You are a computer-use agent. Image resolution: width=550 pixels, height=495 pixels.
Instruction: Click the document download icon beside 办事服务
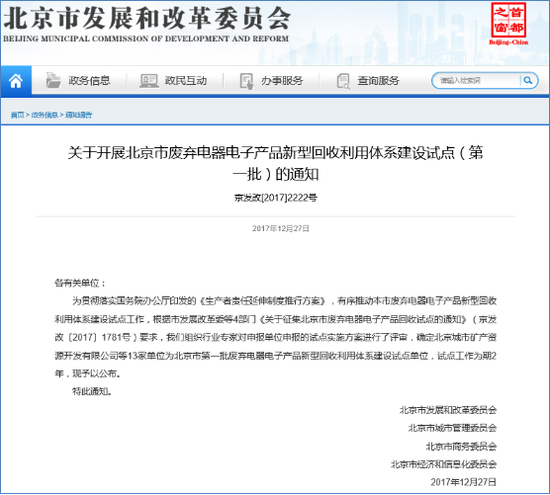[246, 81]
